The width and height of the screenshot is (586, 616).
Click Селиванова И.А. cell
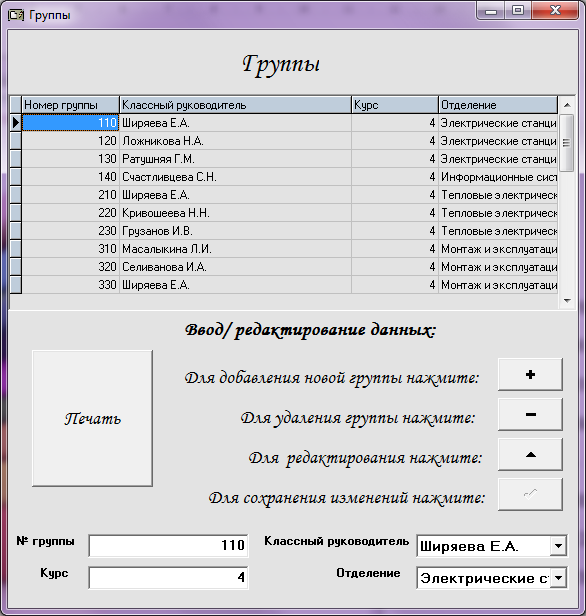pos(235,267)
